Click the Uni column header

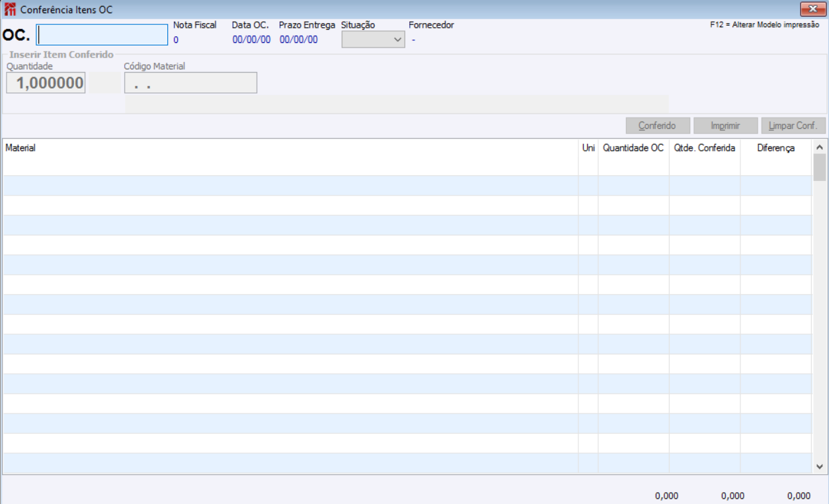coord(588,148)
